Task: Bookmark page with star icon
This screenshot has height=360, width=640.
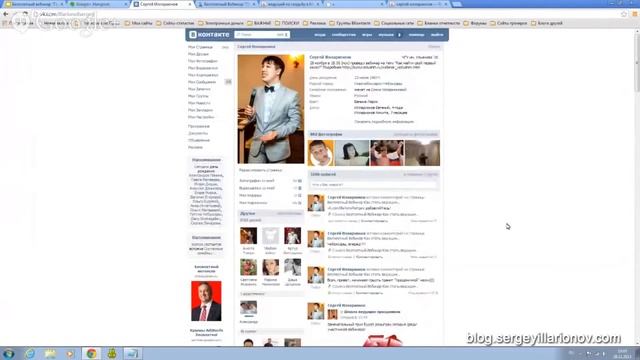Action: point(624,14)
